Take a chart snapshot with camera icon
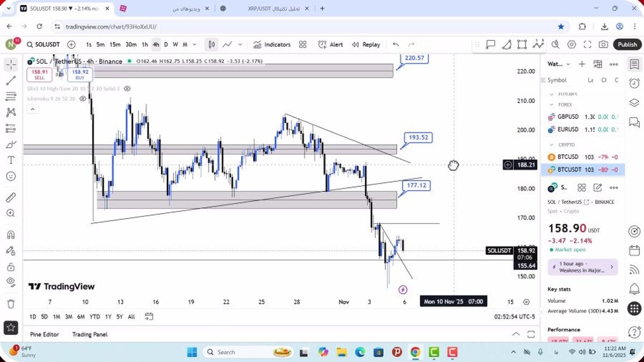The width and height of the screenshot is (644, 362). 604,45
